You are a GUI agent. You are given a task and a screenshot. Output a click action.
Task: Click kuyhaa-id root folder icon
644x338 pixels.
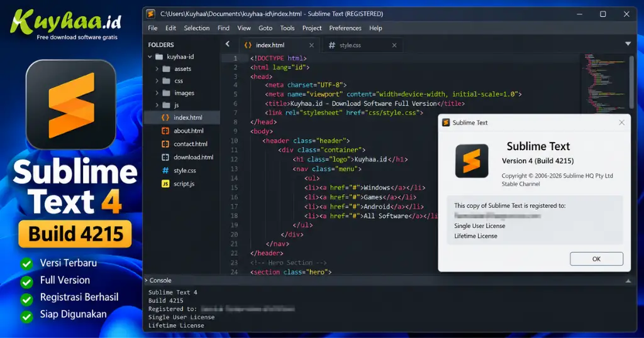point(159,57)
